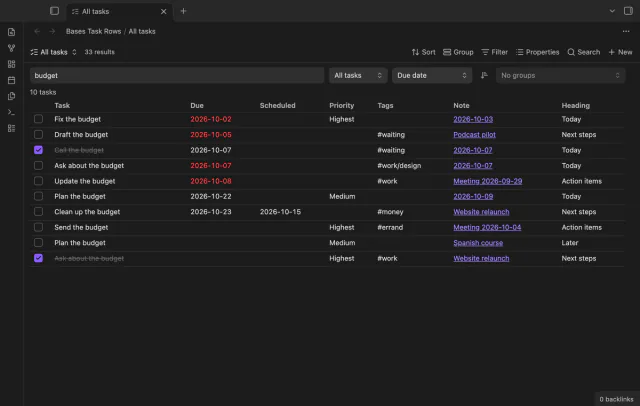Check the Clean up the budget task
Screen dimensions: 640x406
point(38,212)
